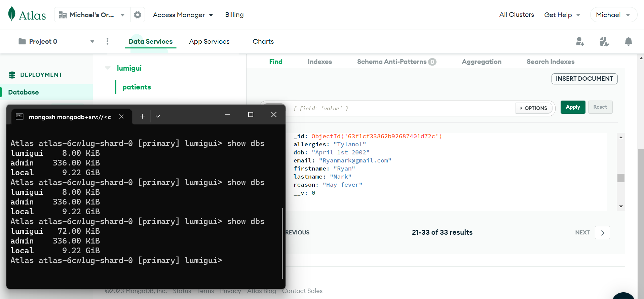Click the terminal window scrollbar
This screenshot has height=299, width=644.
pyautogui.click(x=282, y=244)
